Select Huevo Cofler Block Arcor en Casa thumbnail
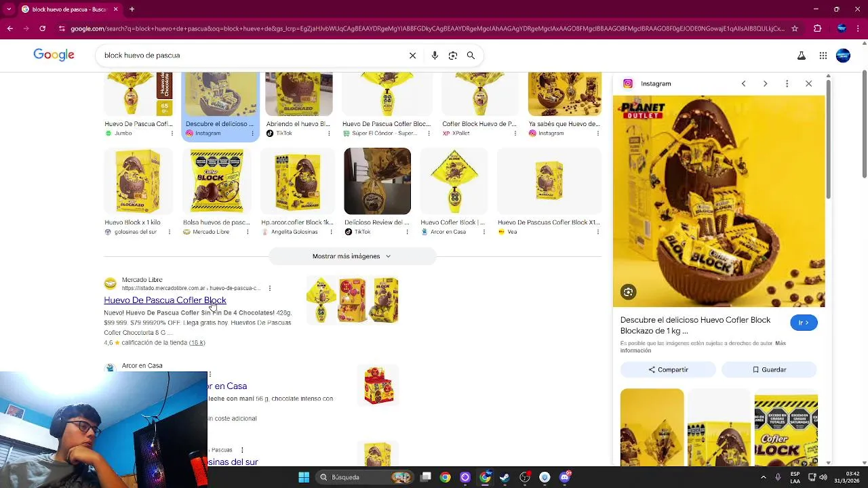The width and height of the screenshot is (868, 488). click(x=454, y=181)
